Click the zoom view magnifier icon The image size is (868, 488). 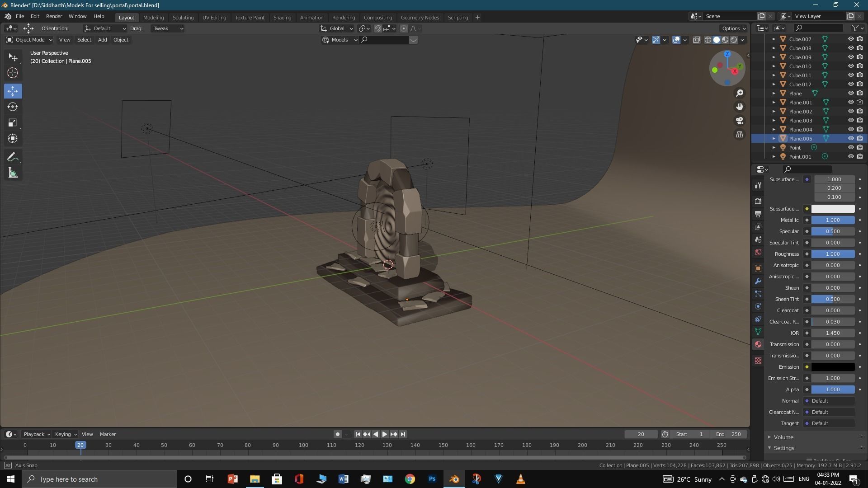click(x=740, y=93)
